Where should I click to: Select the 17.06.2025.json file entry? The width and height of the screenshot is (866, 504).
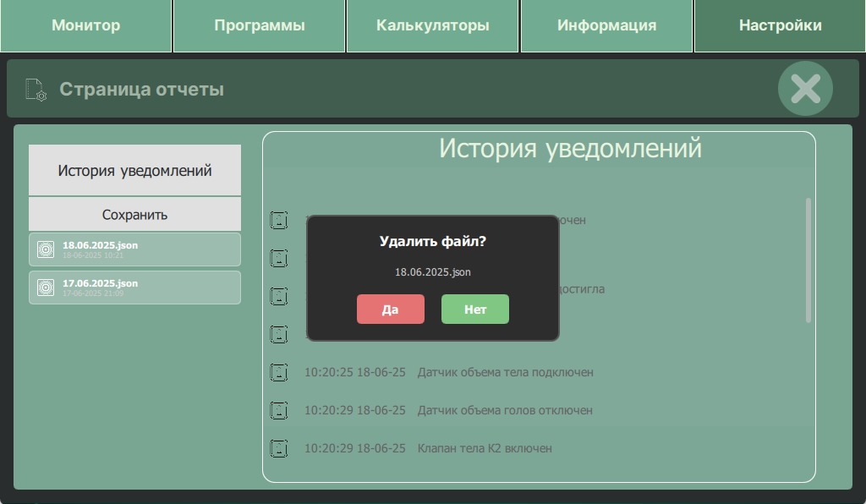pyautogui.click(x=134, y=288)
